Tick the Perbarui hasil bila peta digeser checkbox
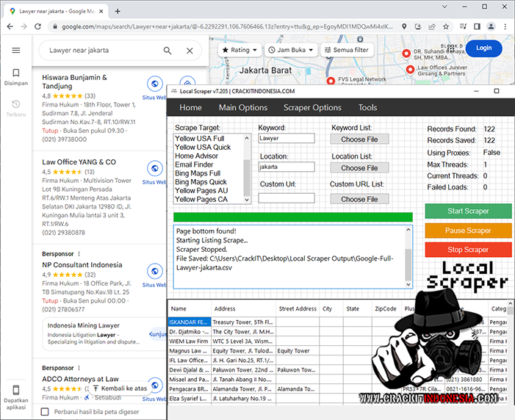Image resolution: width=515 pixels, height=420 pixels. 46,412
